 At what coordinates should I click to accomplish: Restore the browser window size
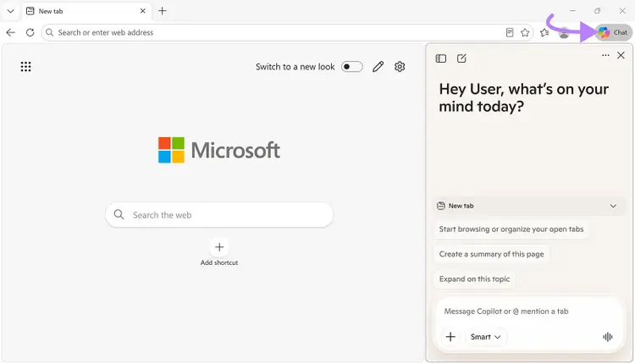tap(598, 11)
